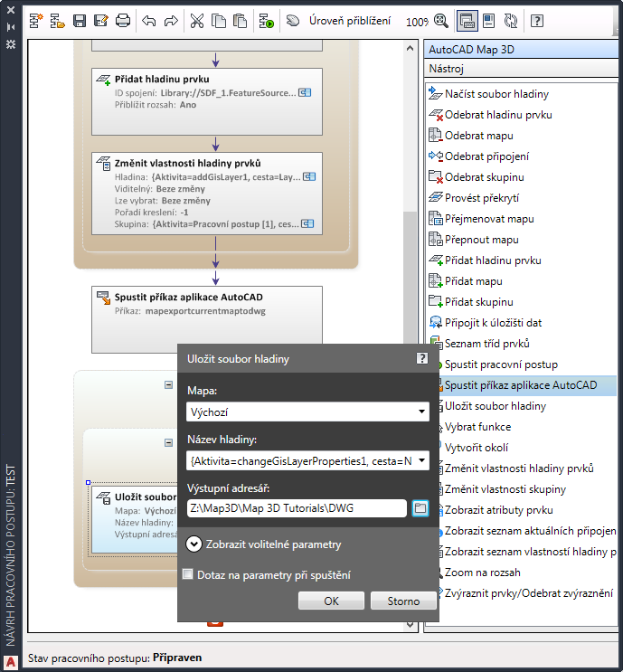Collapse the outer workflow group container
The width and height of the screenshot is (623, 672).
tap(169, 385)
